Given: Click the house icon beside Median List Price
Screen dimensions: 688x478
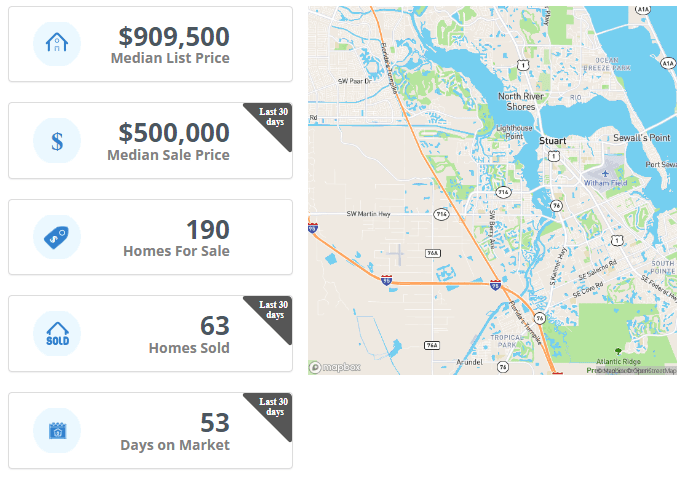Looking at the screenshot, I should [x=57, y=43].
